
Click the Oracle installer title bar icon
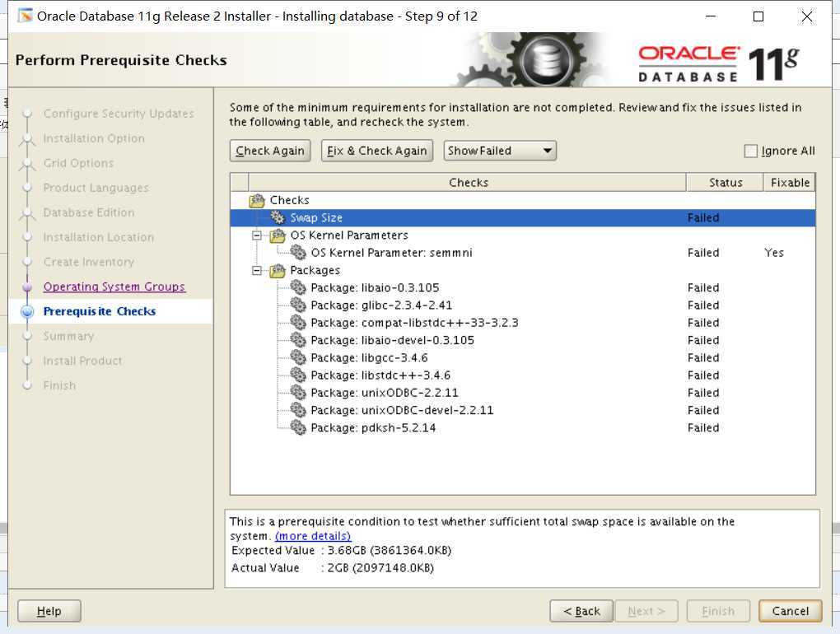point(25,16)
